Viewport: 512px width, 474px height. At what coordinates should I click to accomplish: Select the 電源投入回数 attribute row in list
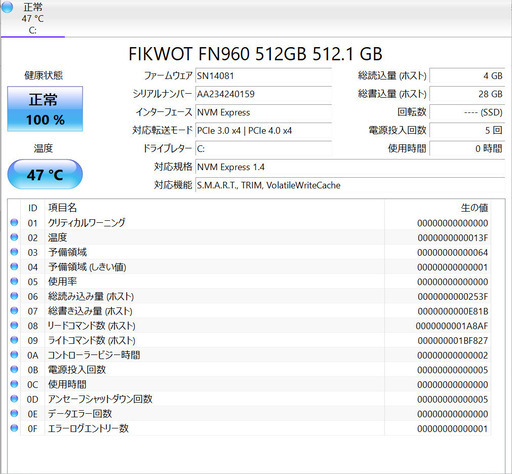click(248, 369)
